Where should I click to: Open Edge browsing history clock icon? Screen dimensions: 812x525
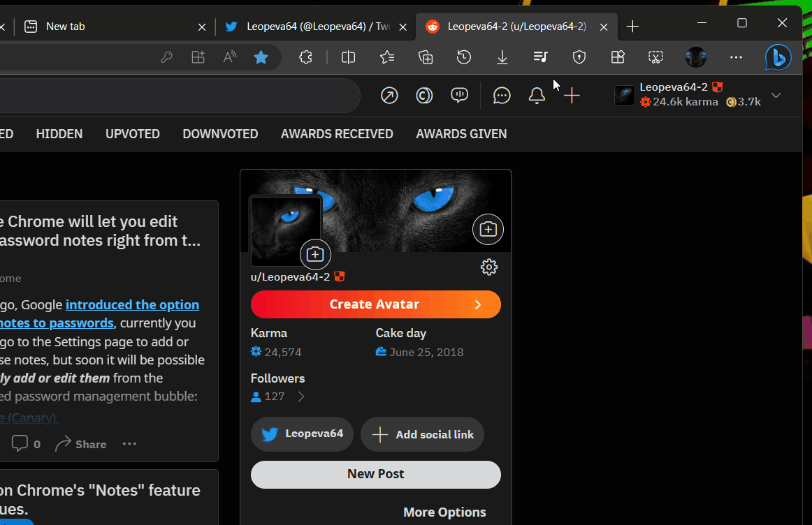[463, 57]
